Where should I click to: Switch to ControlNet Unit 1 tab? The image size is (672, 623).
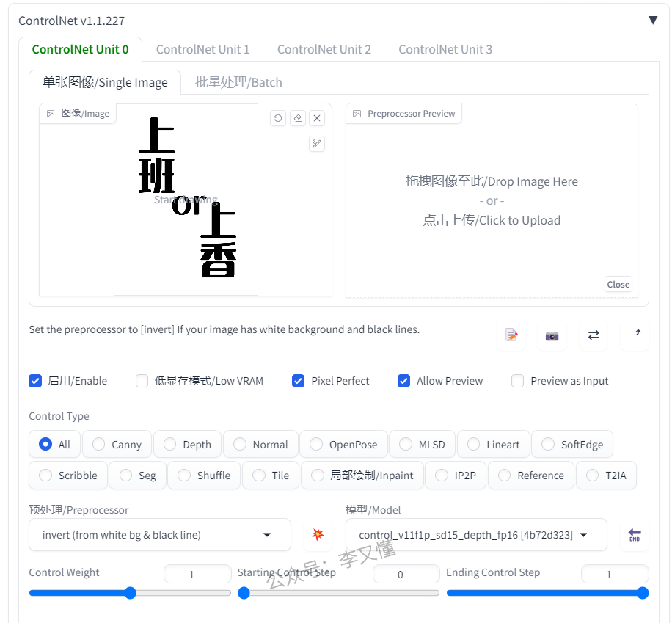(x=202, y=50)
